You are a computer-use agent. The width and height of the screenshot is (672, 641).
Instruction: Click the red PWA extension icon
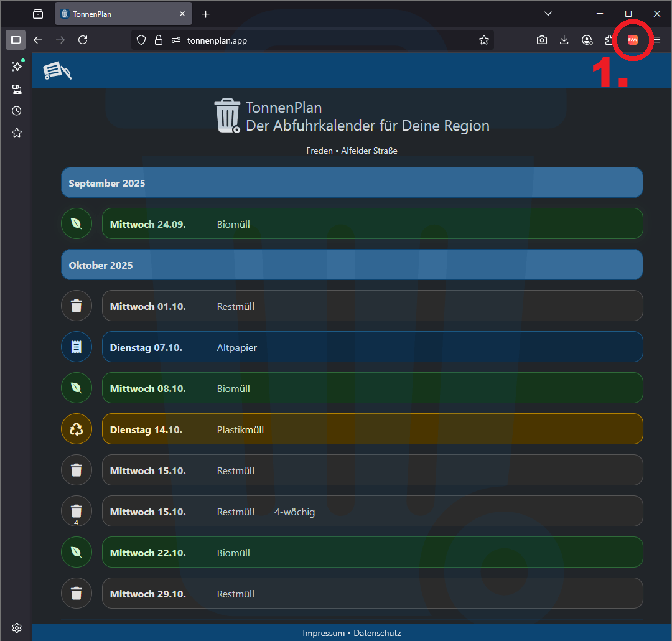coord(632,40)
